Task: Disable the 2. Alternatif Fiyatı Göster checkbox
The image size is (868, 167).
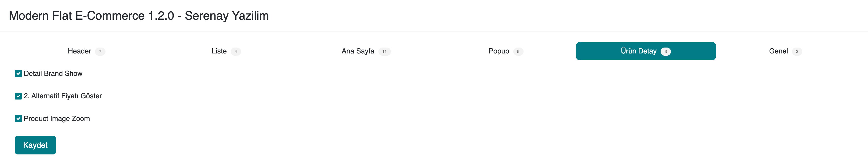Action: pyautogui.click(x=18, y=96)
